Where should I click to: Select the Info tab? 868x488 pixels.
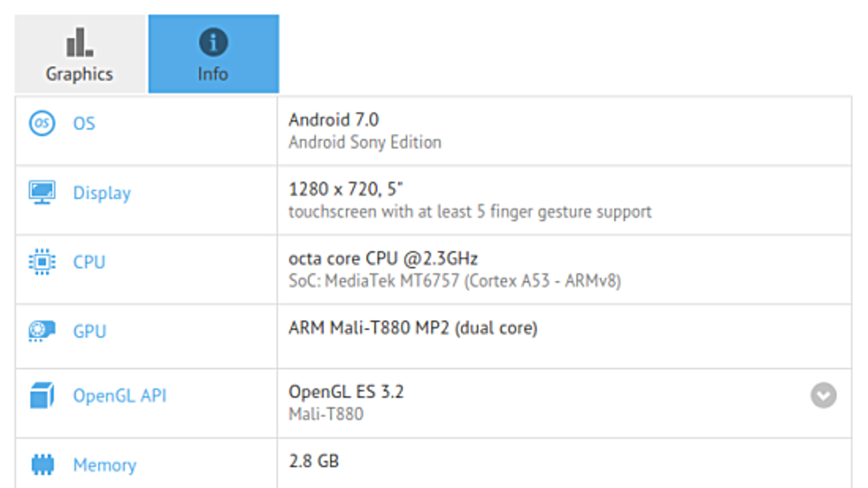tap(213, 54)
